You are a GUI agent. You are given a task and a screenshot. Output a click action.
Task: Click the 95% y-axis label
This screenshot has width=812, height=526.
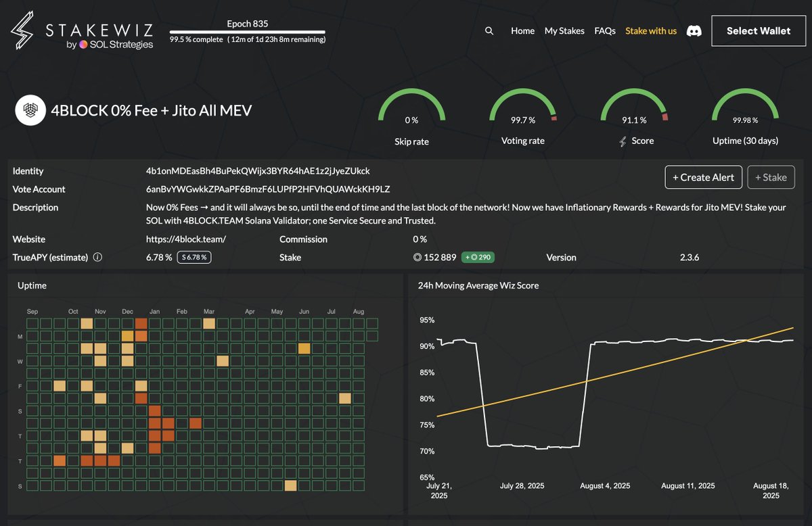tap(427, 320)
